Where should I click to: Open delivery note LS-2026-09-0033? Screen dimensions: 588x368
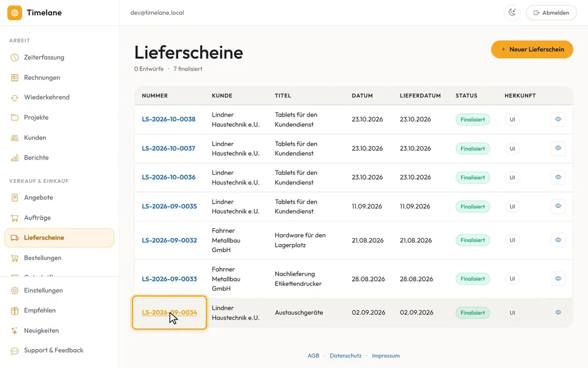[169, 279]
